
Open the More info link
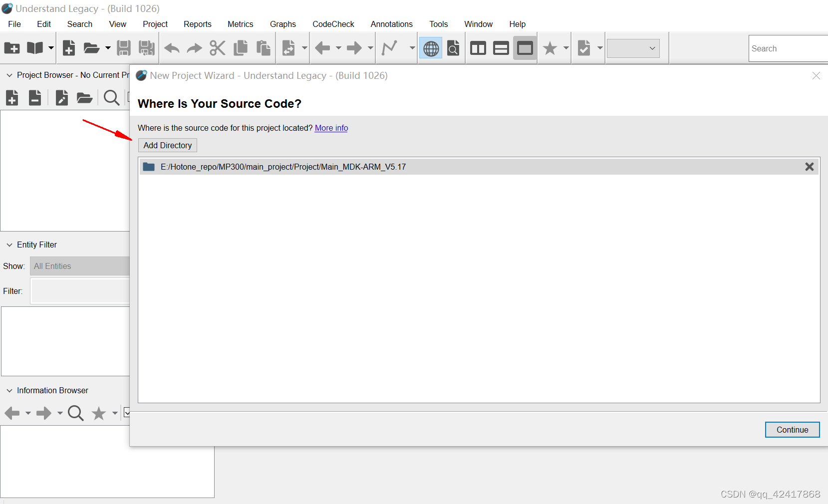pyautogui.click(x=331, y=128)
